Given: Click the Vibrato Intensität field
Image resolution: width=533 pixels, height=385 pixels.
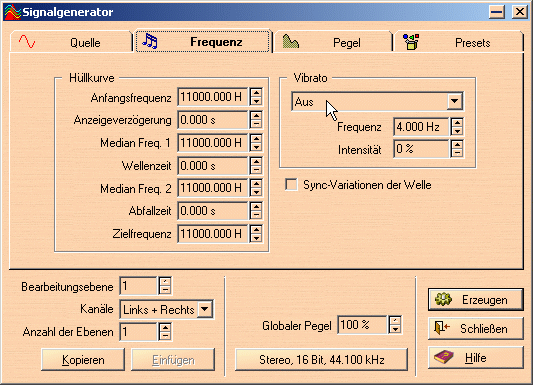Looking at the screenshot, I should (x=421, y=149).
